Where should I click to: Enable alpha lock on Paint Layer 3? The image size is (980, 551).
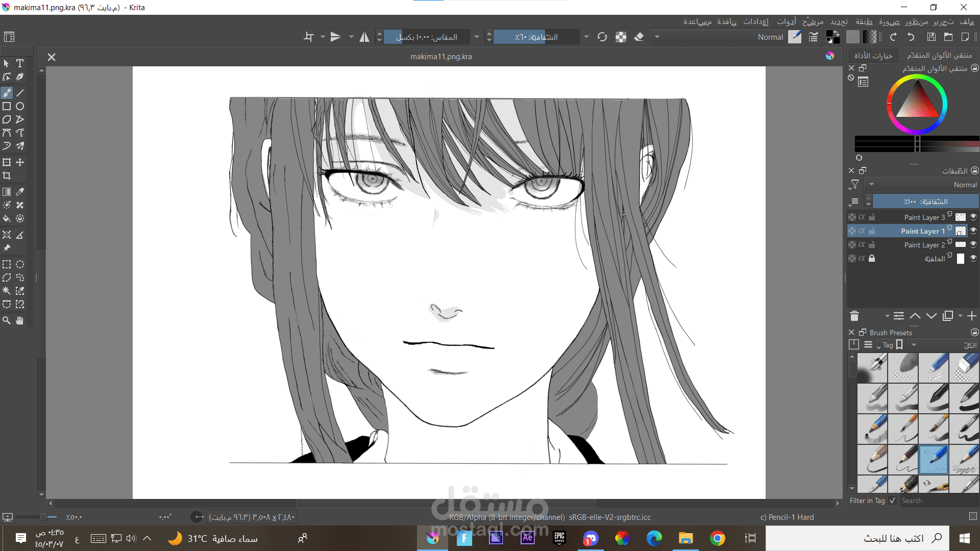click(862, 217)
